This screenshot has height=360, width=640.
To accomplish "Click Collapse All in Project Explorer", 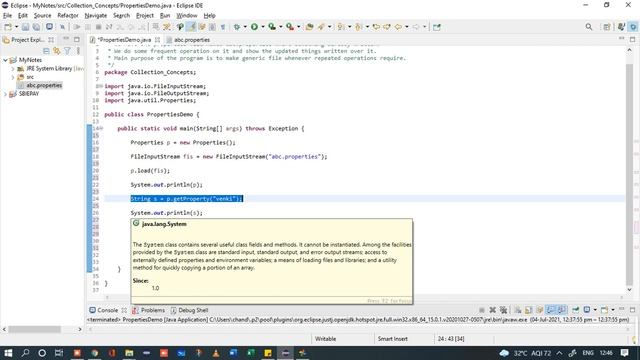I will click(x=46, y=51).
